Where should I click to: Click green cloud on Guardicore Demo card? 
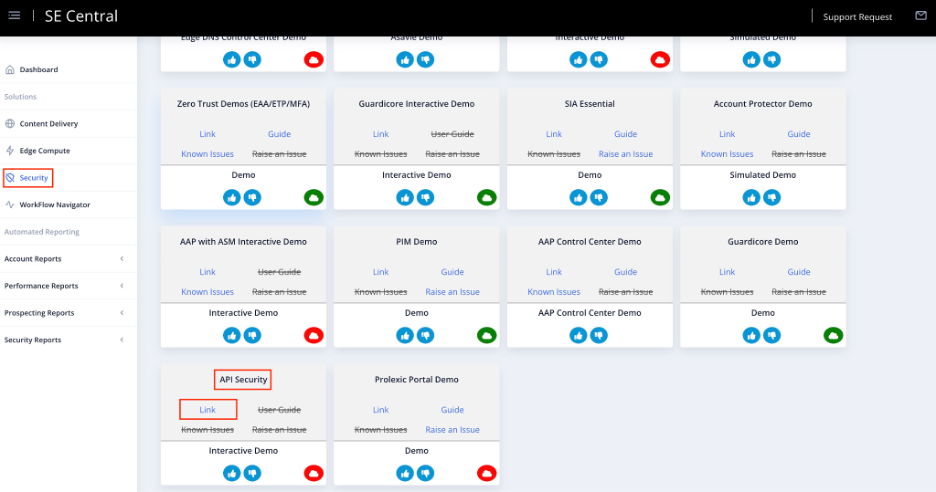[833, 335]
